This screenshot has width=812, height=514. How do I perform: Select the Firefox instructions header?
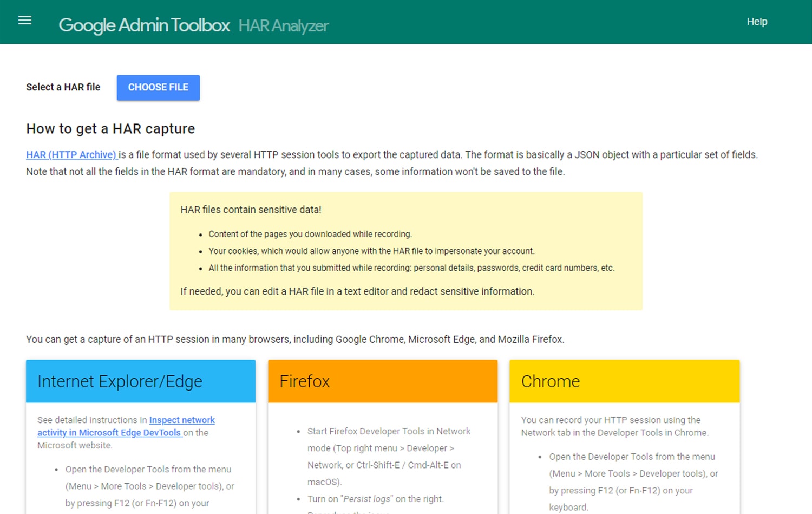click(304, 381)
